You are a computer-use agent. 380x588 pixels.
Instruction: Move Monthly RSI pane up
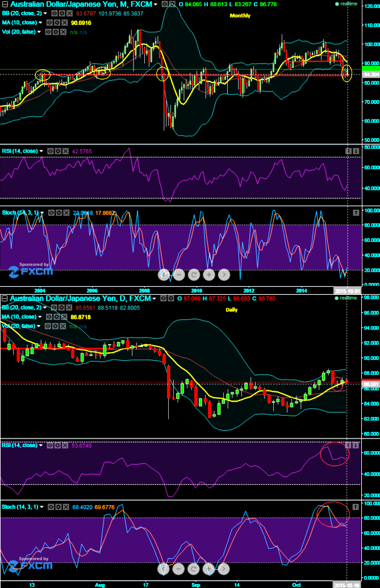click(349, 151)
